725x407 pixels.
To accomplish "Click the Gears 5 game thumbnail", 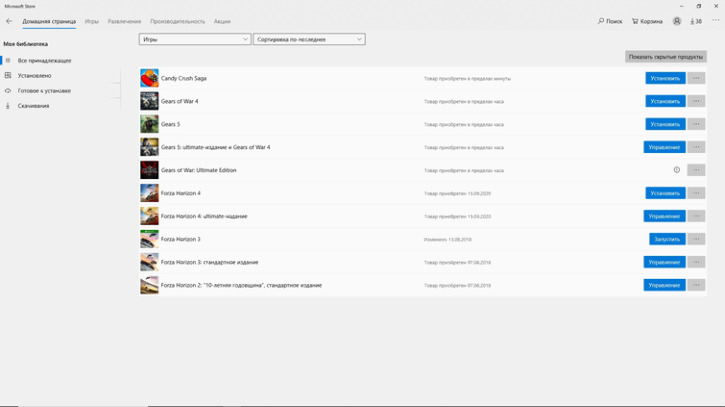I will 149,124.
